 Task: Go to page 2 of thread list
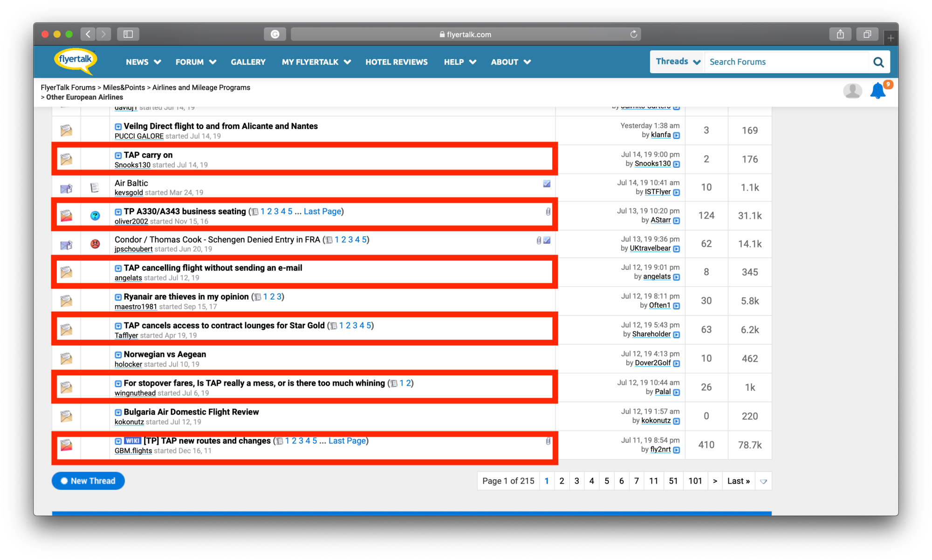click(x=562, y=481)
